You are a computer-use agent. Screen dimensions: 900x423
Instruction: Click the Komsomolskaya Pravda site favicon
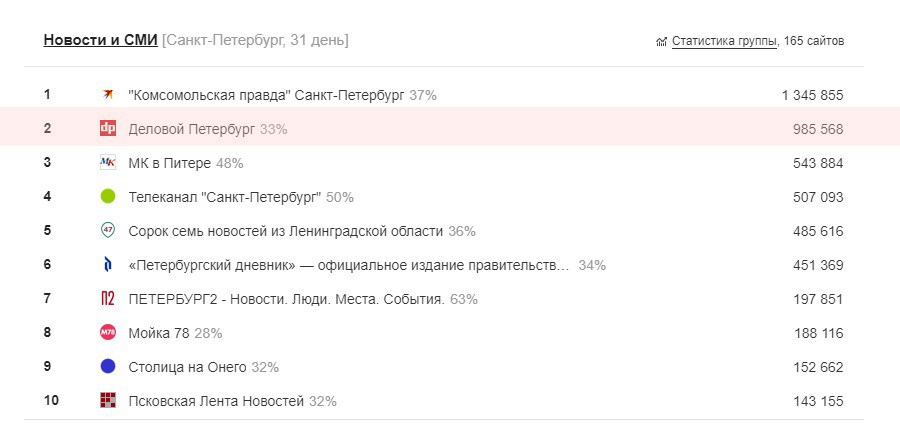tap(108, 95)
